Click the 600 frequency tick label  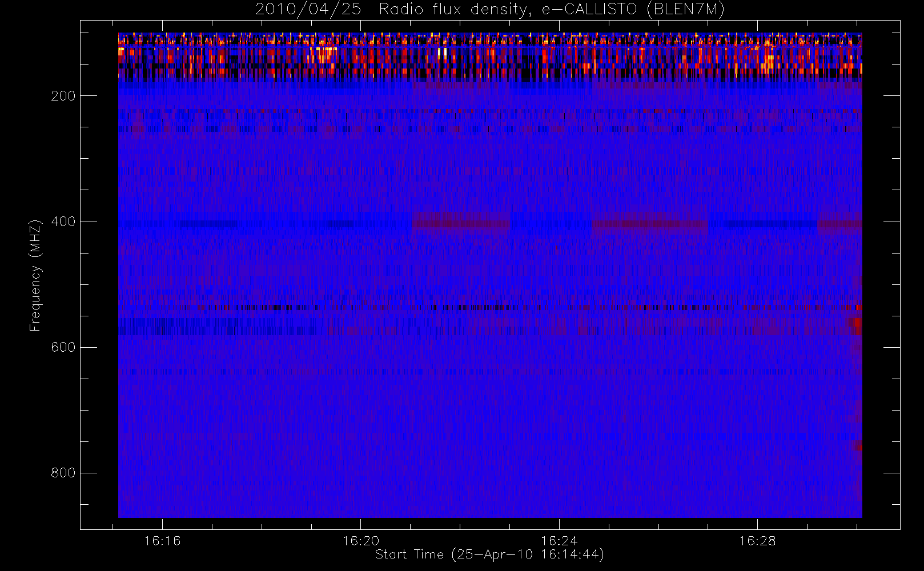click(x=63, y=347)
